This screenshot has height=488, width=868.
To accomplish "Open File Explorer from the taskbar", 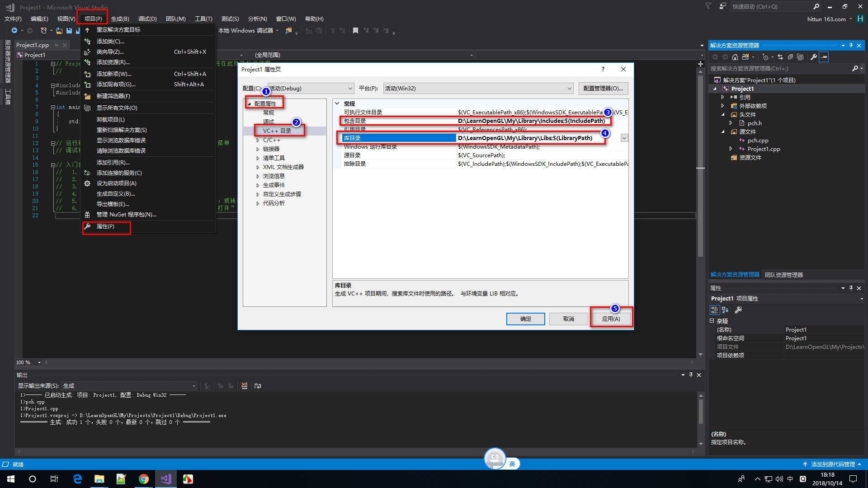I will pos(99,479).
